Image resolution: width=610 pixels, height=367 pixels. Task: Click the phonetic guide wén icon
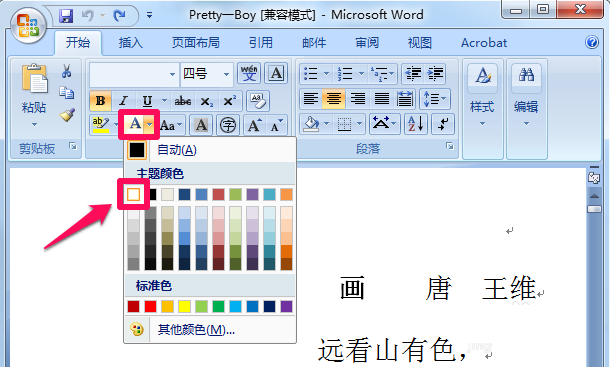coord(249,73)
